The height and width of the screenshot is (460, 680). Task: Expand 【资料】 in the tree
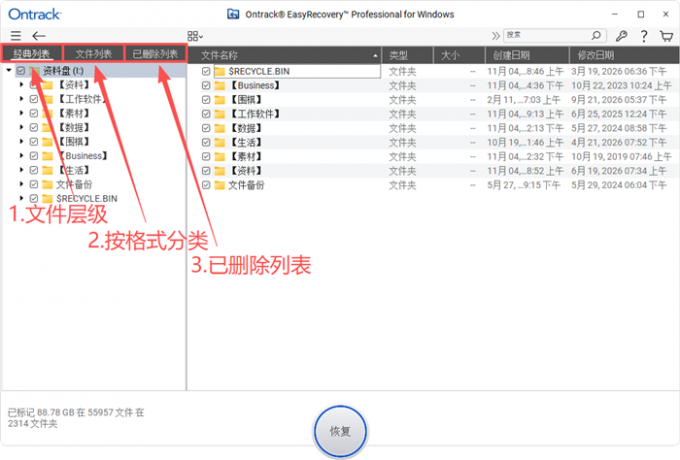tap(21, 85)
